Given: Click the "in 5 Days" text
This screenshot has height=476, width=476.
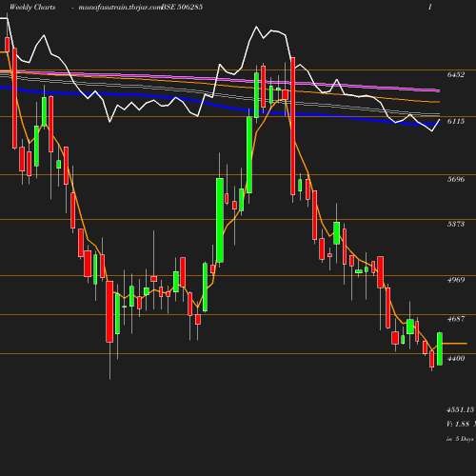Looking at the screenshot, I should [460, 439].
